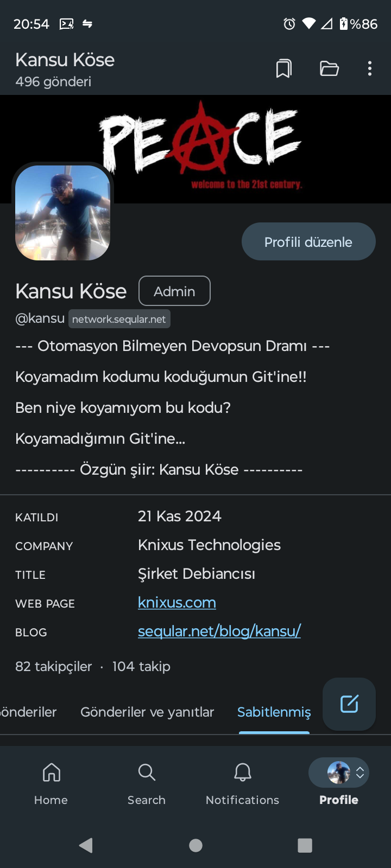Select the Sabitlenmiş tab

coord(274,712)
